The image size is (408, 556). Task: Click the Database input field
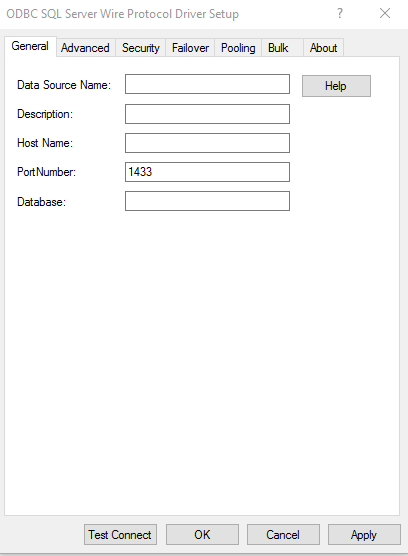[x=207, y=201]
